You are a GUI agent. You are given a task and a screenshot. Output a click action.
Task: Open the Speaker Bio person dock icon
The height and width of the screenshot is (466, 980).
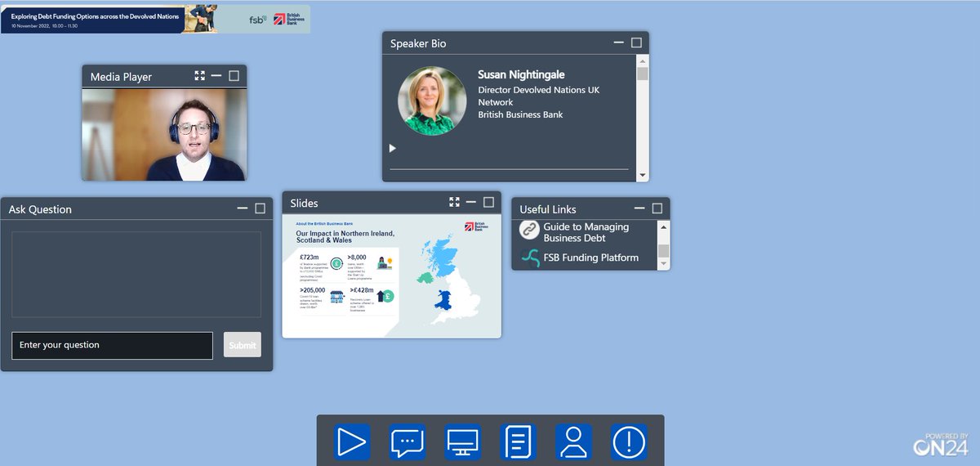pyautogui.click(x=573, y=442)
